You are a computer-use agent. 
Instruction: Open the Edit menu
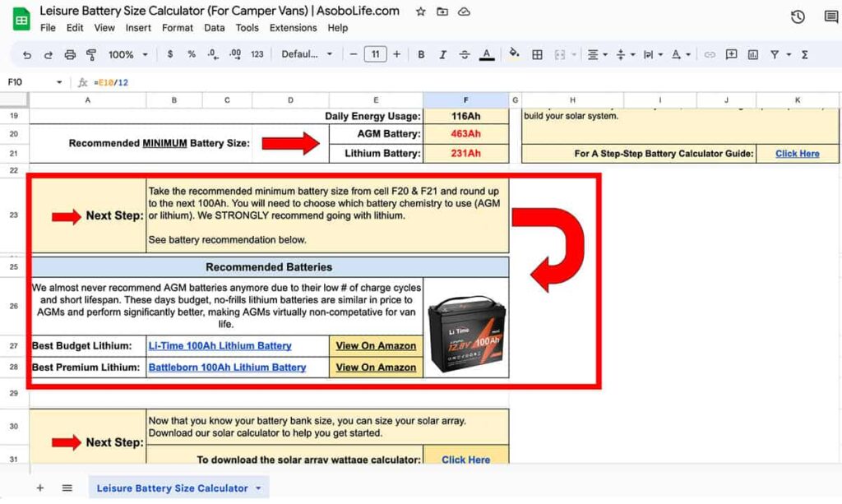[x=75, y=28]
